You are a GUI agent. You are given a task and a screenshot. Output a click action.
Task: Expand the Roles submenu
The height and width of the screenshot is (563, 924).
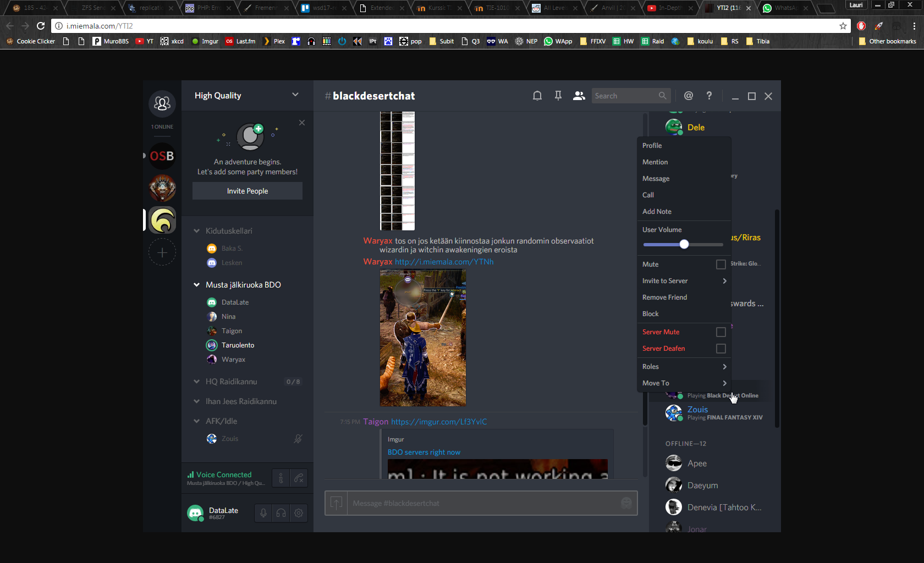click(684, 367)
